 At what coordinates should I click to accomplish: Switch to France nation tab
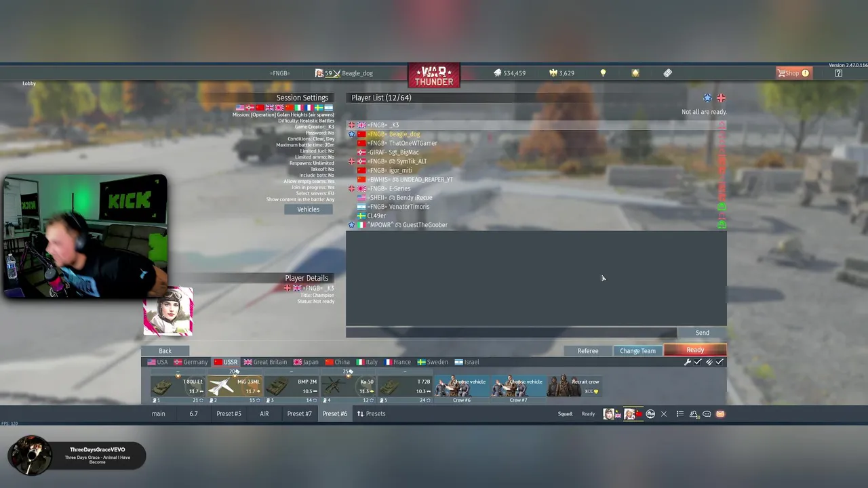[397, 362]
